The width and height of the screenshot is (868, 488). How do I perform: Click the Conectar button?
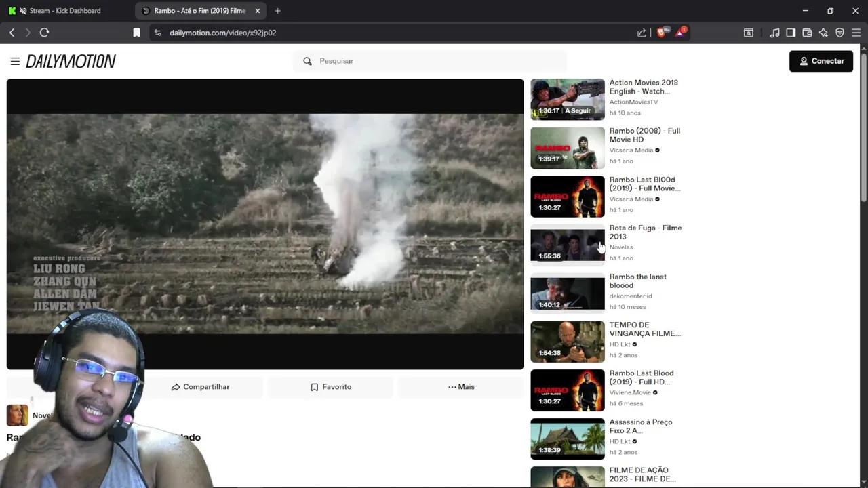[x=821, y=61]
